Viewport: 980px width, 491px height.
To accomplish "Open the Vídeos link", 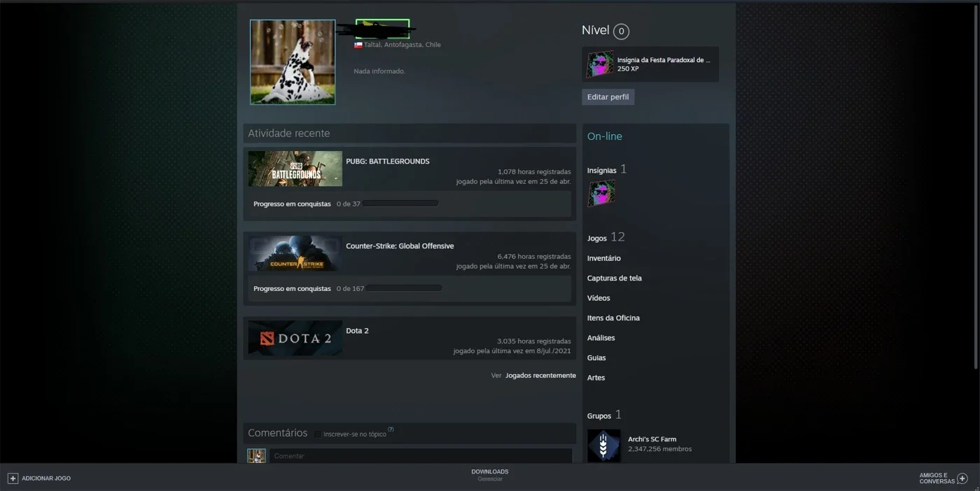I will (x=598, y=298).
